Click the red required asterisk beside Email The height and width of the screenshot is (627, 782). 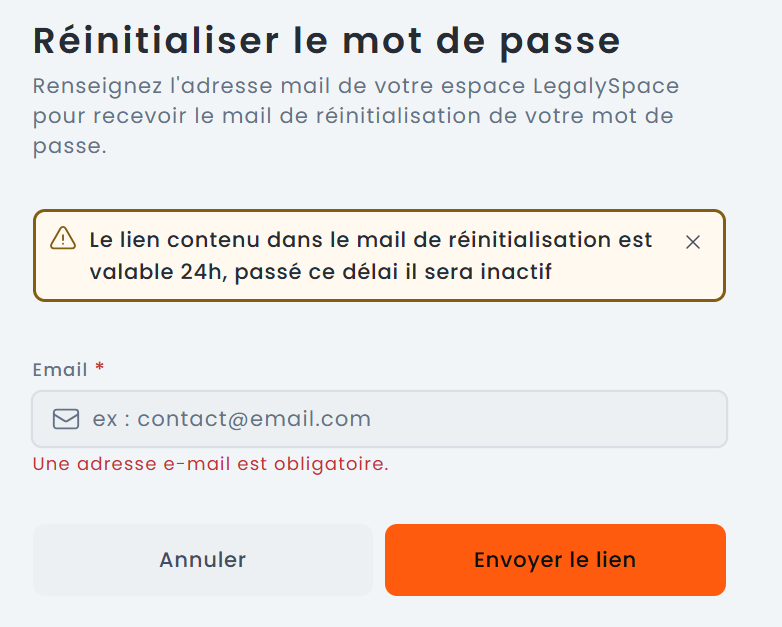pos(99,369)
